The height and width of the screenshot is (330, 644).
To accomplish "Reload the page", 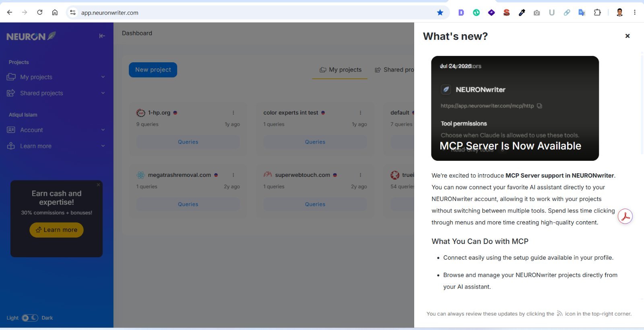I will [39, 12].
